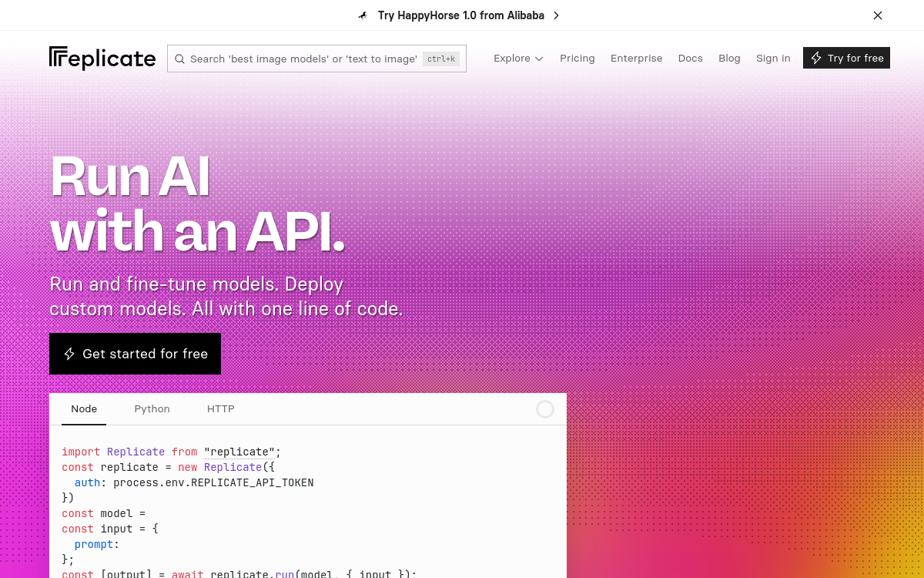
Task: Click the arrow after 'from Alibaba'
Action: click(x=557, y=15)
